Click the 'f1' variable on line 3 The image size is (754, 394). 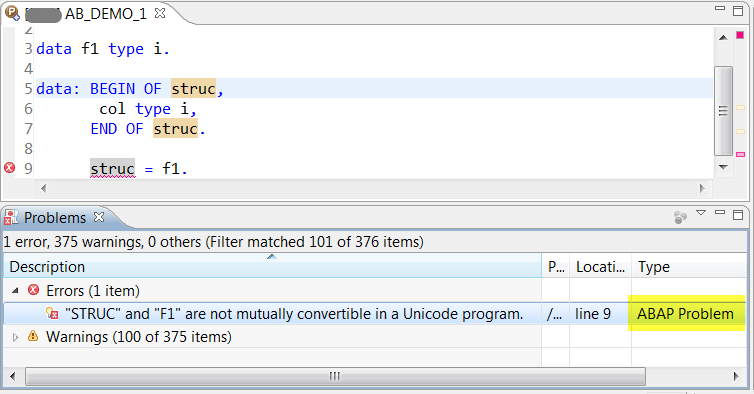point(90,49)
